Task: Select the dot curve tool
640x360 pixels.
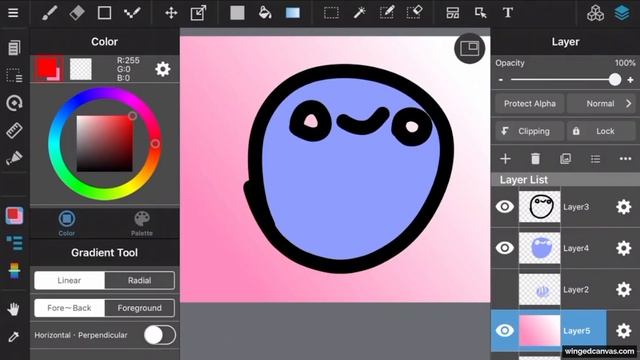Action: click(x=132, y=13)
